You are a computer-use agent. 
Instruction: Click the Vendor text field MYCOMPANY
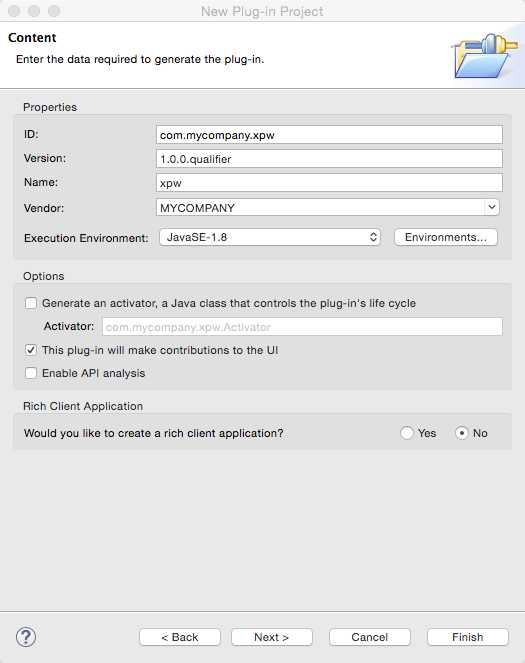tap(321, 208)
